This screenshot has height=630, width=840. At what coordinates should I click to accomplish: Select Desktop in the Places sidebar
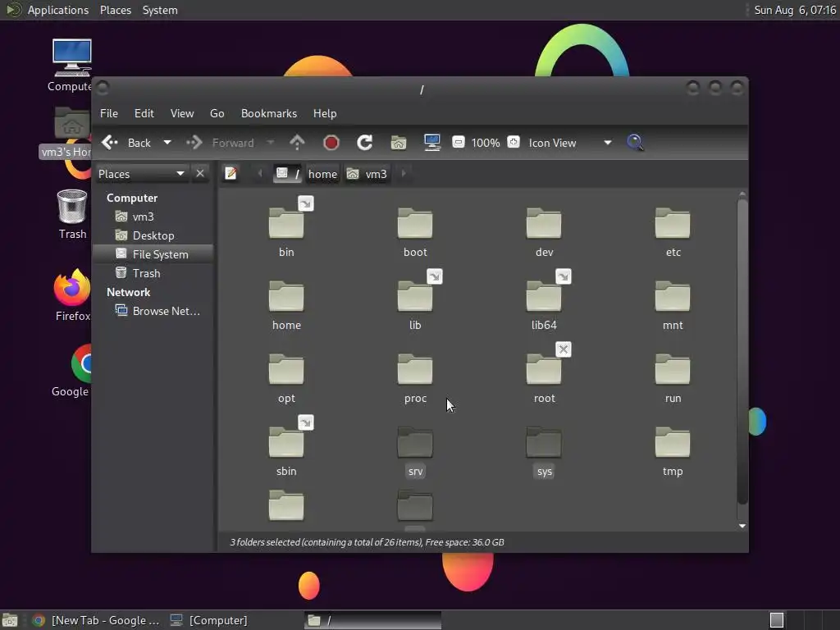click(153, 235)
